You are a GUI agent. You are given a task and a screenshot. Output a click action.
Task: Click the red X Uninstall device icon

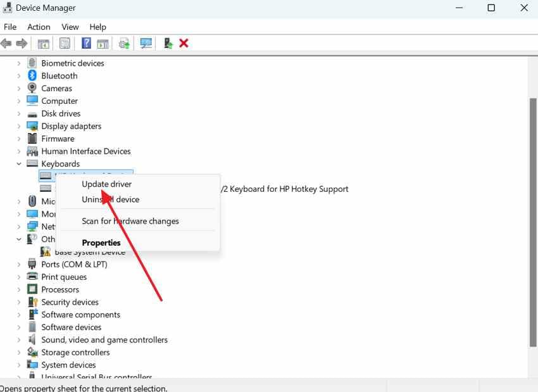pyautogui.click(x=184, y=43)
